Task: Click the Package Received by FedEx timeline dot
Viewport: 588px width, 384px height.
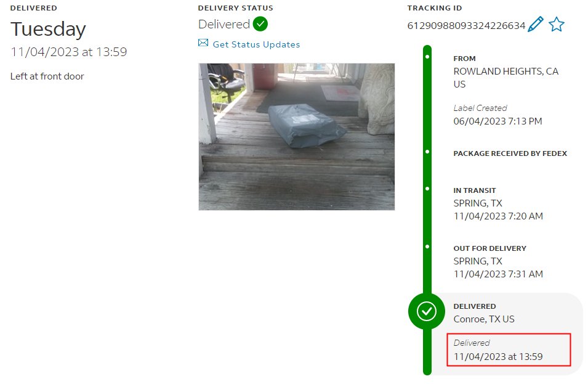Action: [x=427, y=152]
